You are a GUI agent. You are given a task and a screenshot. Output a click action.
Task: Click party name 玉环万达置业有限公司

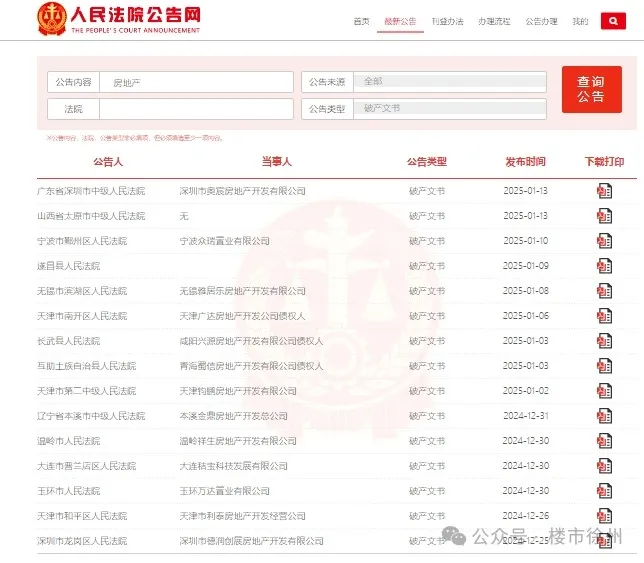pyautogui.click(x=224, y=491)
